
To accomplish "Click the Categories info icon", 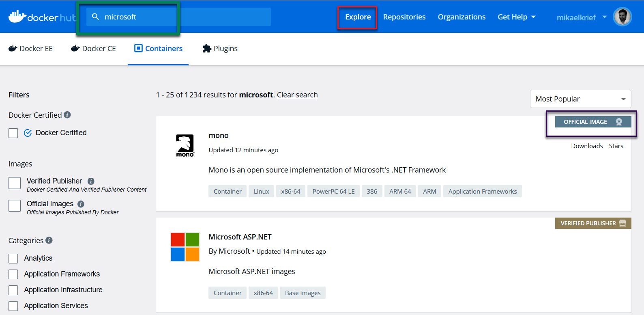I will (x=49, y=240).
